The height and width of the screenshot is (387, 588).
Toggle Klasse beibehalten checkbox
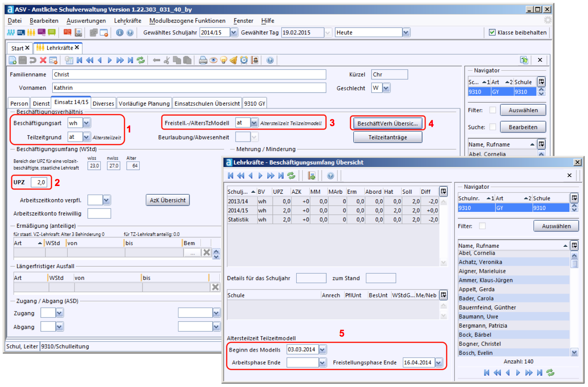[x=492, y=32]
